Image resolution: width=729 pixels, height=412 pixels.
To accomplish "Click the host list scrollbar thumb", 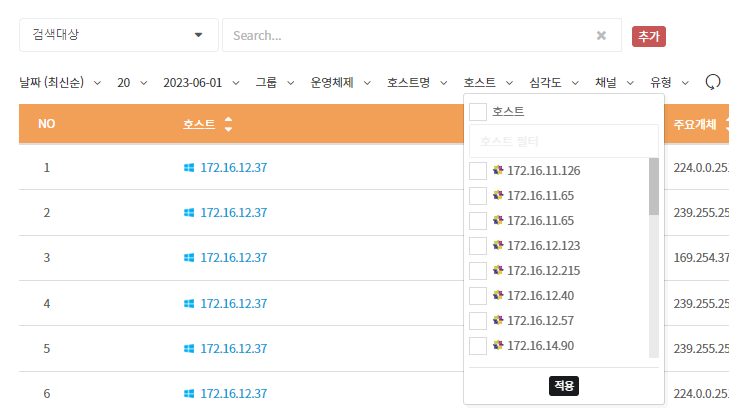I will click(x=654, y=186).
